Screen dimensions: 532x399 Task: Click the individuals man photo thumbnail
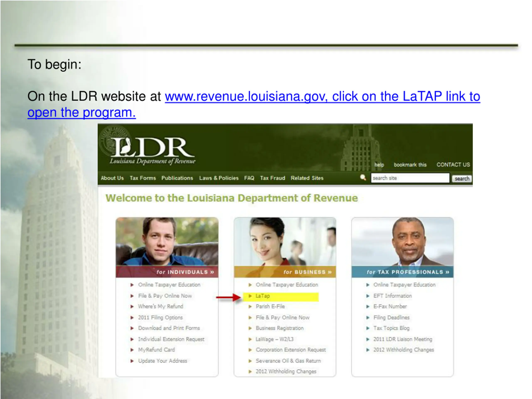167,242
